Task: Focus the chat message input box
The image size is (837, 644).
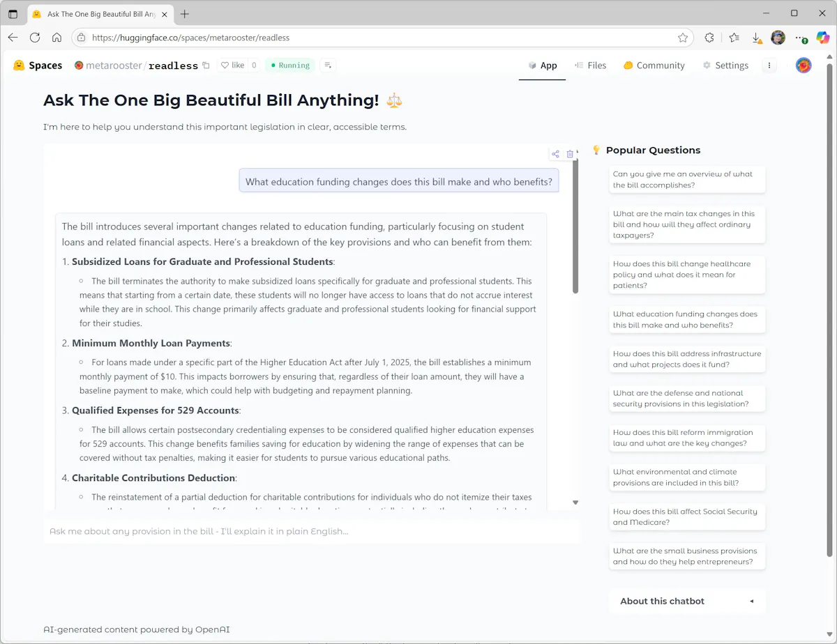Action: click(x=312, y=531)
